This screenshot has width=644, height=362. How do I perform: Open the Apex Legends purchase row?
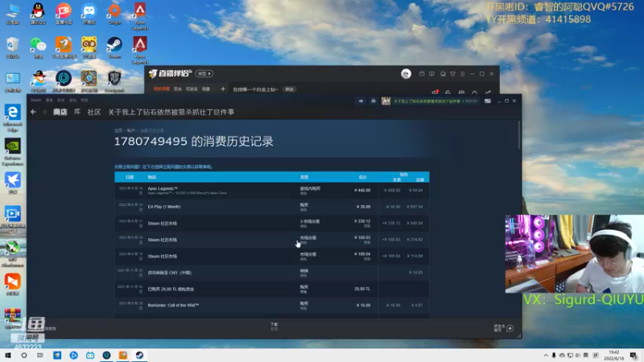(272, 191)
